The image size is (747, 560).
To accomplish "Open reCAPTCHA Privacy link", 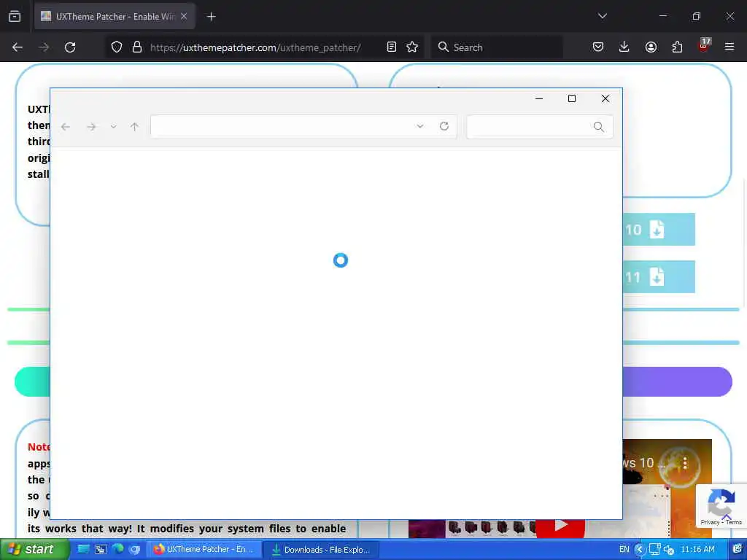I will click(709, 522).
